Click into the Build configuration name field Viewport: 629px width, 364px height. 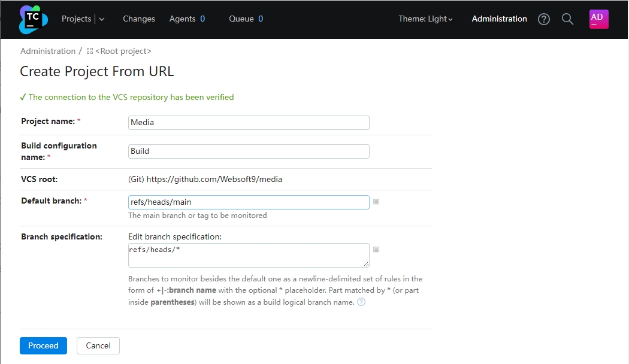point(249,151)
